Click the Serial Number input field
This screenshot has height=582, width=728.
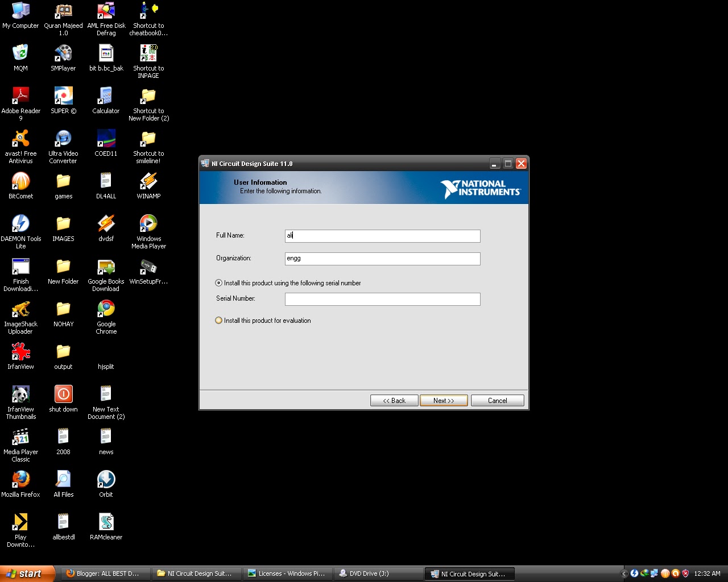point(382,299)
